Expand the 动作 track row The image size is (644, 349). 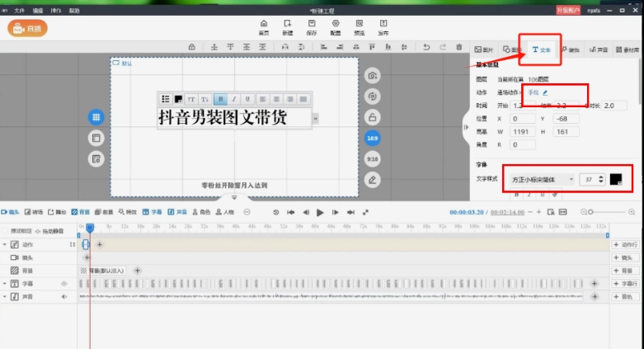click(x=4, y=245)
